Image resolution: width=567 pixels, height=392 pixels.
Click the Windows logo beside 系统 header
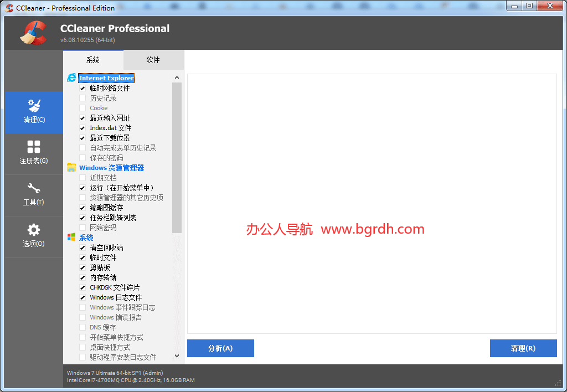tap(71, 237)
